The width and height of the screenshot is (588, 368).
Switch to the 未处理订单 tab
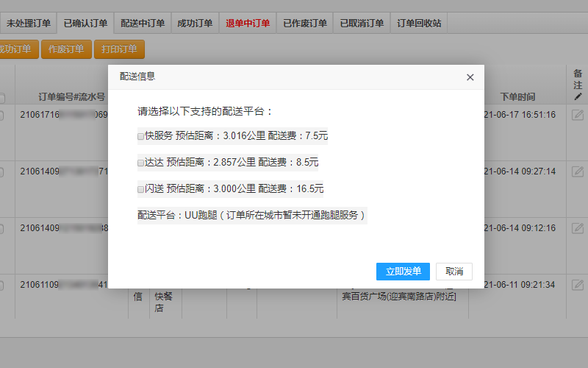[29, 24]
